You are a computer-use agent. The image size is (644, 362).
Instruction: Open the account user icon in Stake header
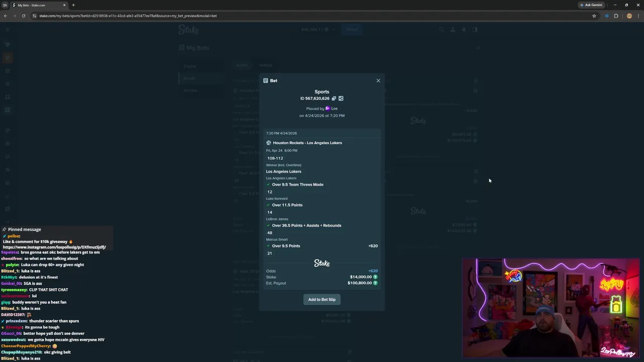452,30
